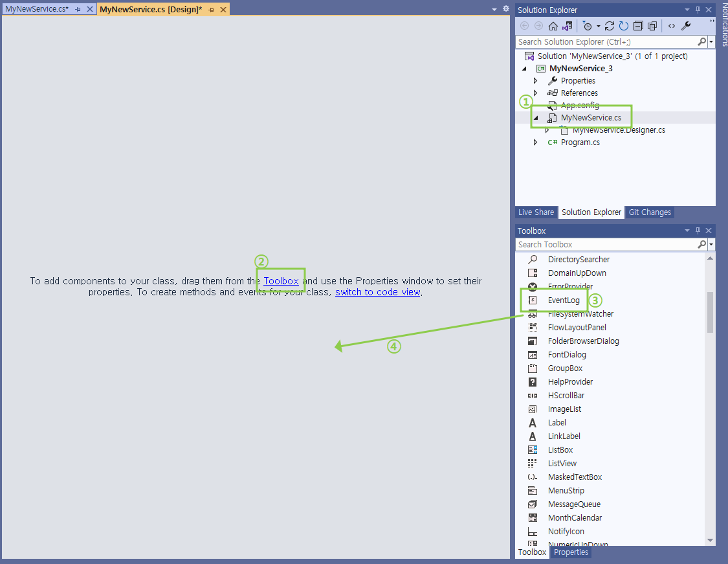This screenshot has height=564, width=728.
Task: Open the Toolbox search options dropdown
Action: tap(711, 244)
